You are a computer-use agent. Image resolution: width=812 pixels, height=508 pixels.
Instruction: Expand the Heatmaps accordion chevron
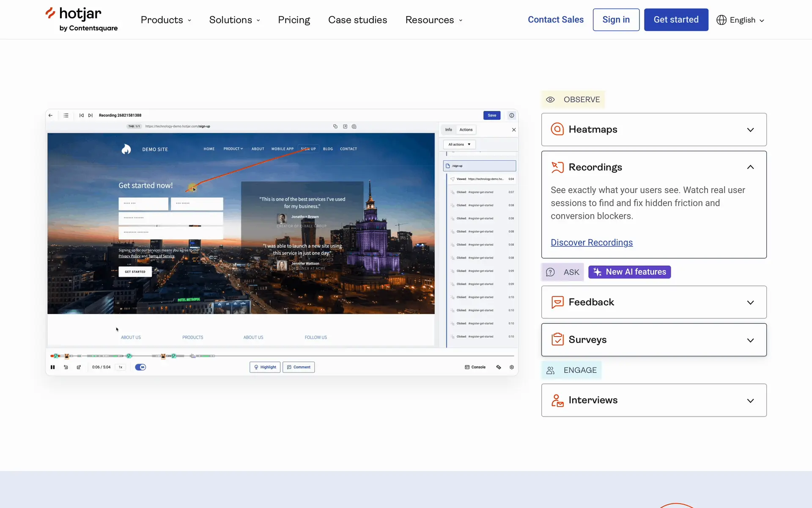(750, 130)
